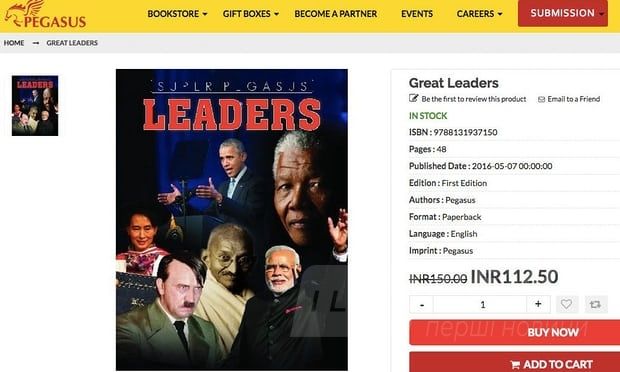This screenshot has height=372, width=620.
Task: Select the small book cover thumbnail
Action: (35, 106)
